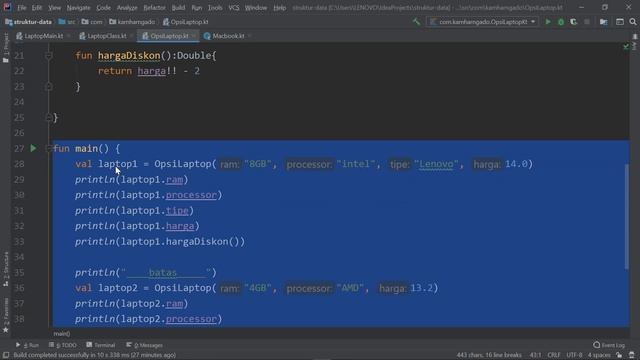This screenshot has width=640, height=360.
Task: Toggle tool window quick access icon bottom-left
Action: click(6, 355)
